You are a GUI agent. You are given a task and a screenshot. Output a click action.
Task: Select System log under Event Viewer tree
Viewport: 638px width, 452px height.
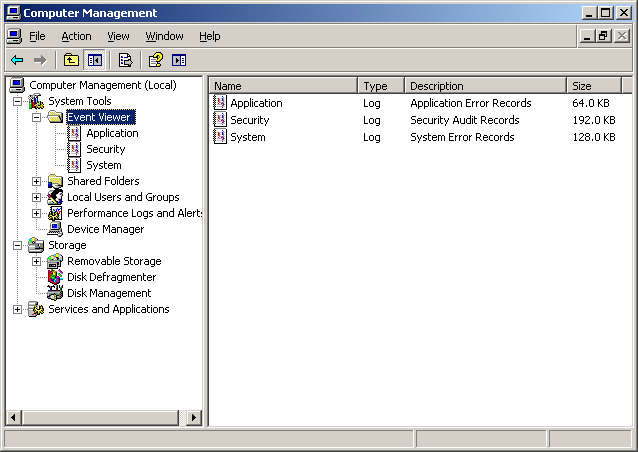[x=103, y=165]
